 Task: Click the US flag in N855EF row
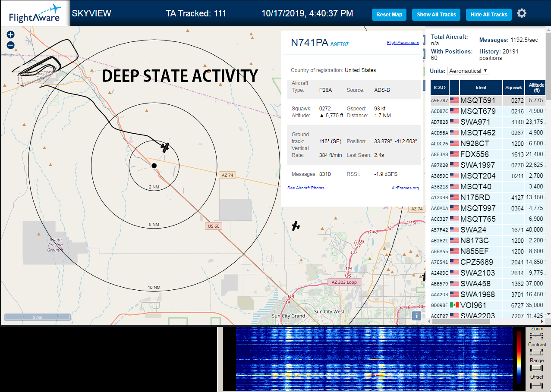[x=454, y=251]
